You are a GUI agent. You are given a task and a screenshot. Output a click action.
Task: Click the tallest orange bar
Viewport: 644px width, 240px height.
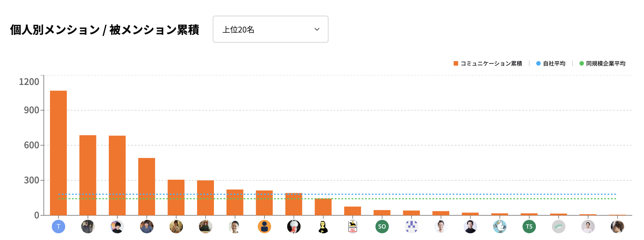coord(58,153)
